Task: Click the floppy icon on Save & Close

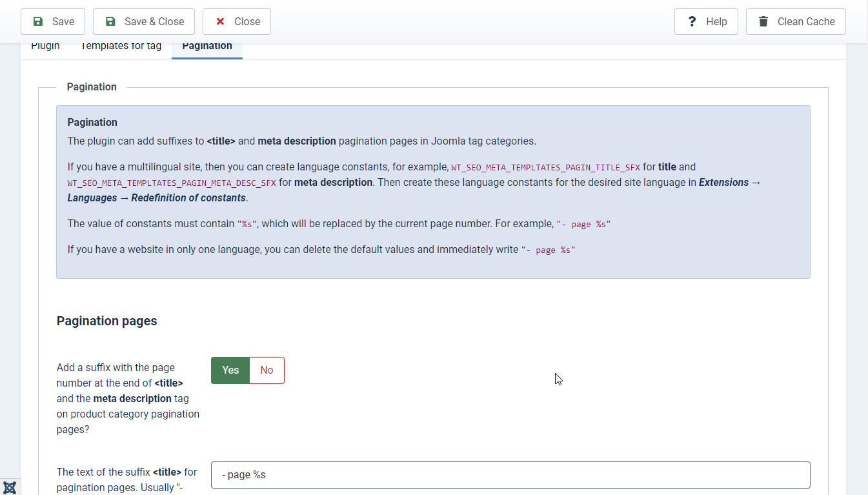Action: coord(110,21)
